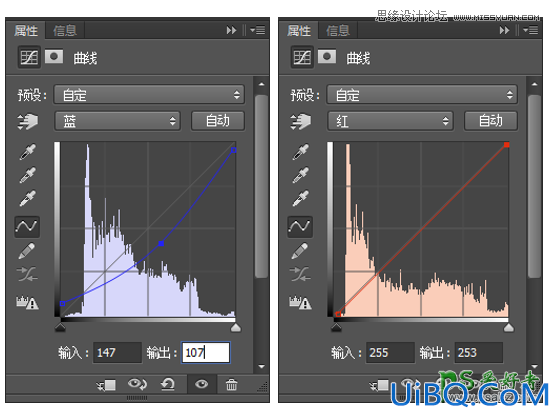The width and height of the screenshot is (550, 409).
Task: Click white point slider under blue curve
Action: click(x=236, y=327)
